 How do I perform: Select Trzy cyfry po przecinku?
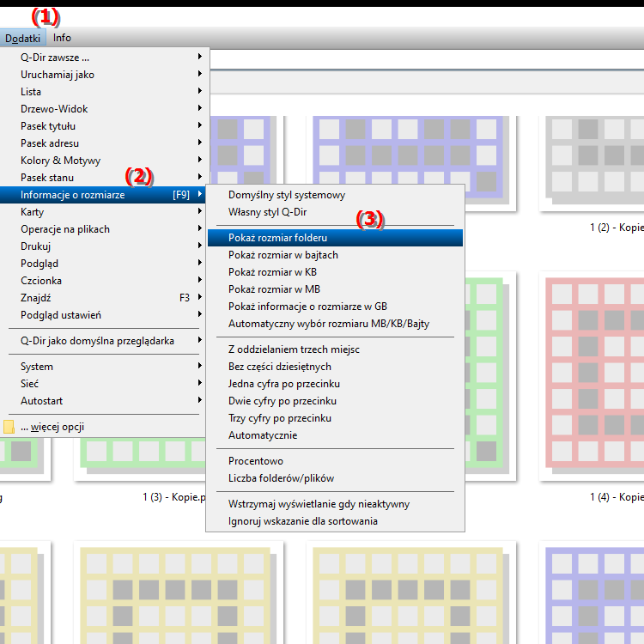(335, 418)
